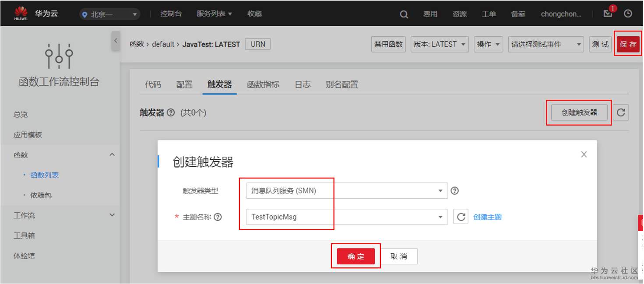
Task: Collapse the 函数 sidebar section
Action: tap(112, 154)
